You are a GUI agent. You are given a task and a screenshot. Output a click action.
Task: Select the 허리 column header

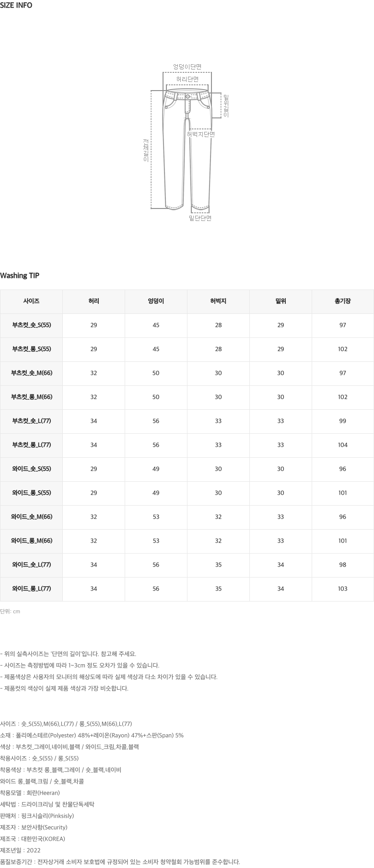pyautogui.click(x=93, y=301)
